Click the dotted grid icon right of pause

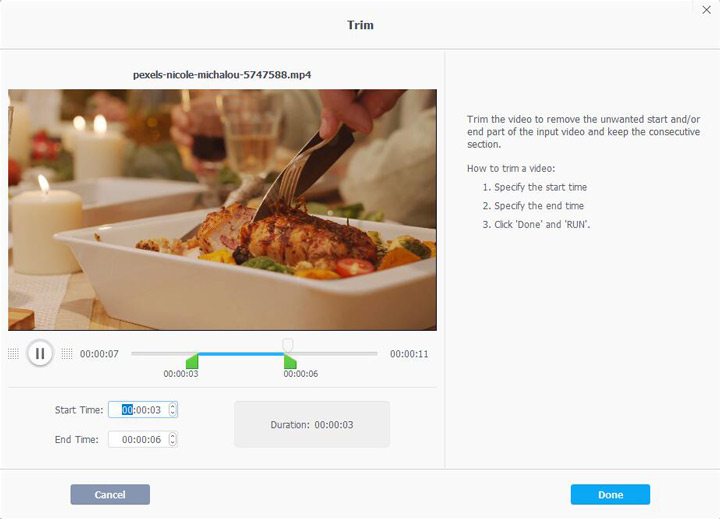(x=67, y=354)
